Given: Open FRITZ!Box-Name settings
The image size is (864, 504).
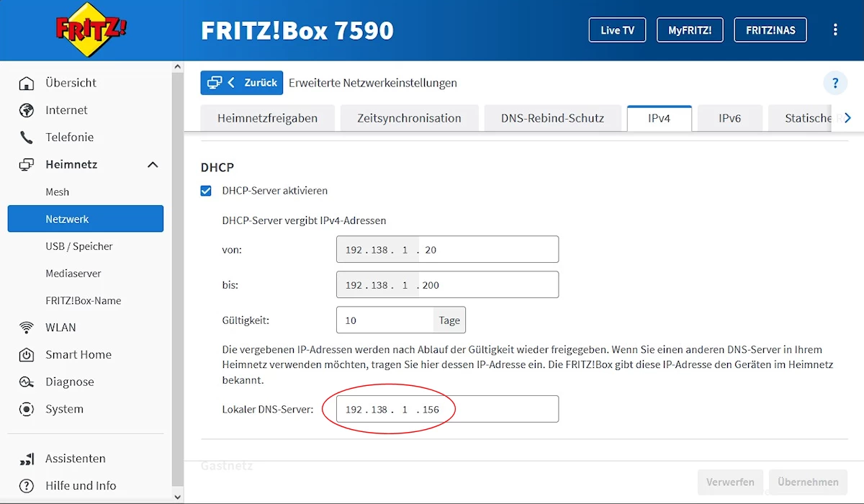Looking at the screenshot, I should pos(84,301).
